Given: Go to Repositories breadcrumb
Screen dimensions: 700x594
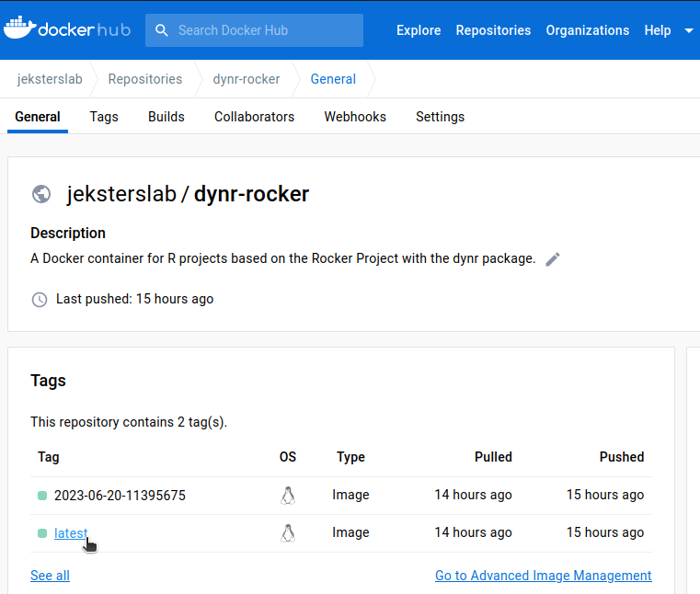Looking at the screenshot, I should (145, 79).
